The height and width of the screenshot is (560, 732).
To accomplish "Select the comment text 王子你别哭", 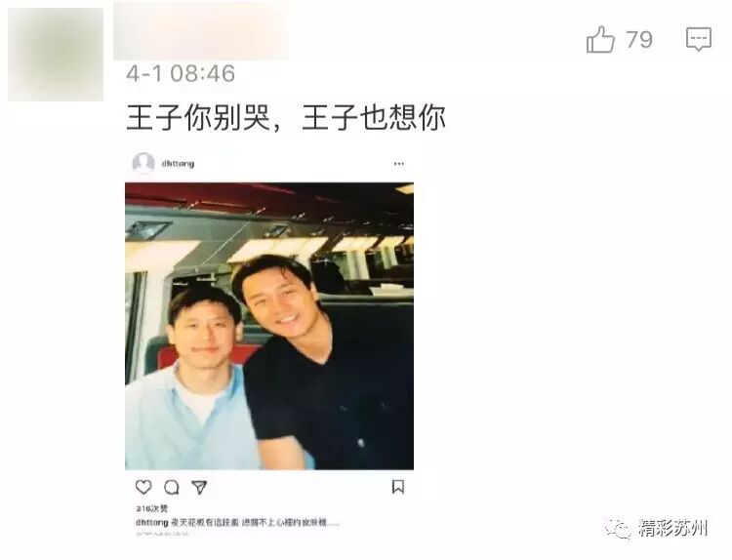I will click(x=199, y=117).
